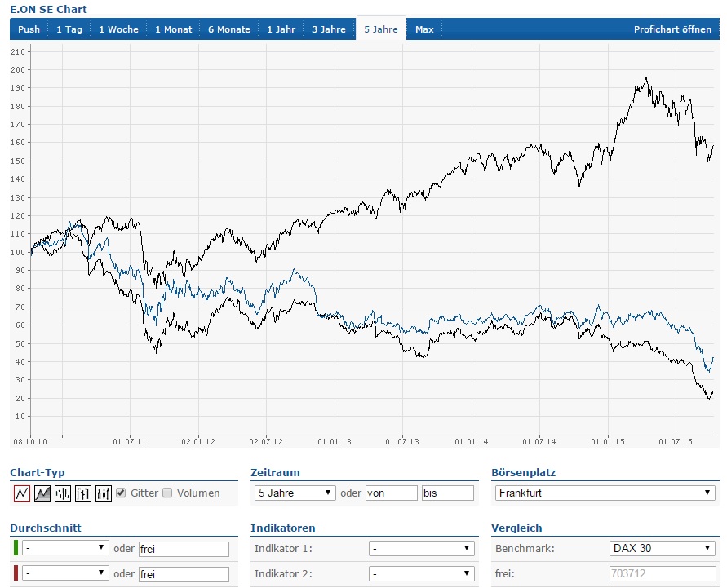Switch to candlestick chart type icon

tap(104, 493)
